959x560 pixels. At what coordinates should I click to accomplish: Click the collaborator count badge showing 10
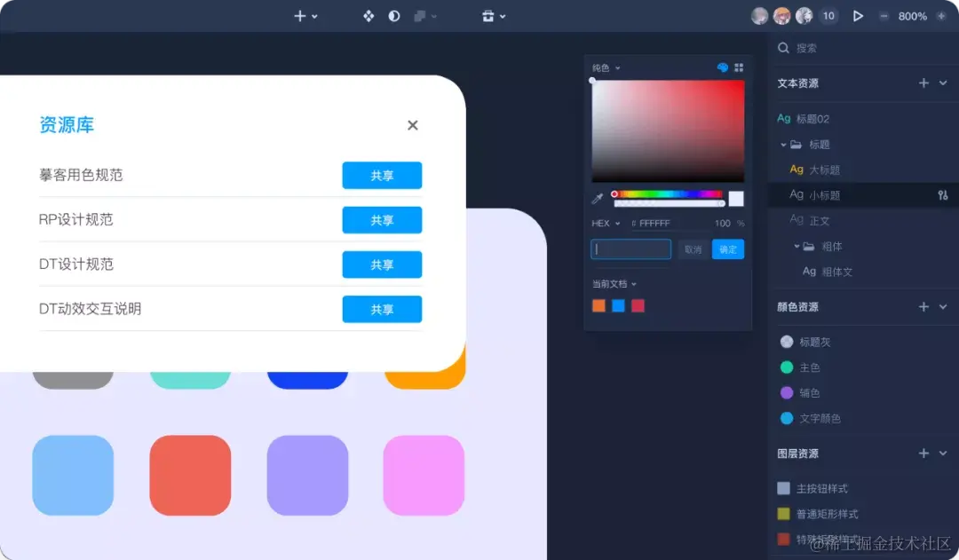pyautogui.click(x=828, y=17)
